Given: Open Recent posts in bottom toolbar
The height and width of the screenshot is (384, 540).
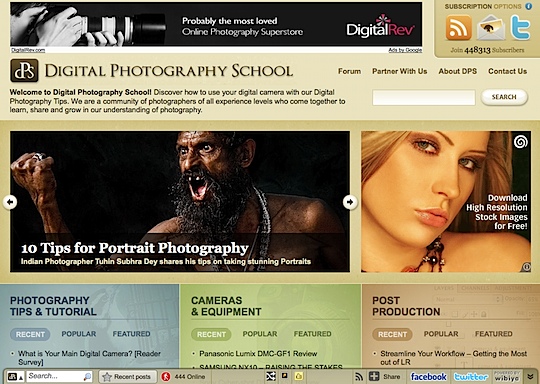Looking at the screenshot, I should [x=127, y=377].
